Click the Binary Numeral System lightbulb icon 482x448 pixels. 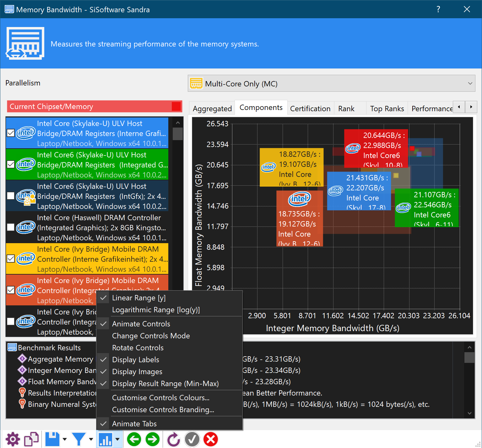22,404
